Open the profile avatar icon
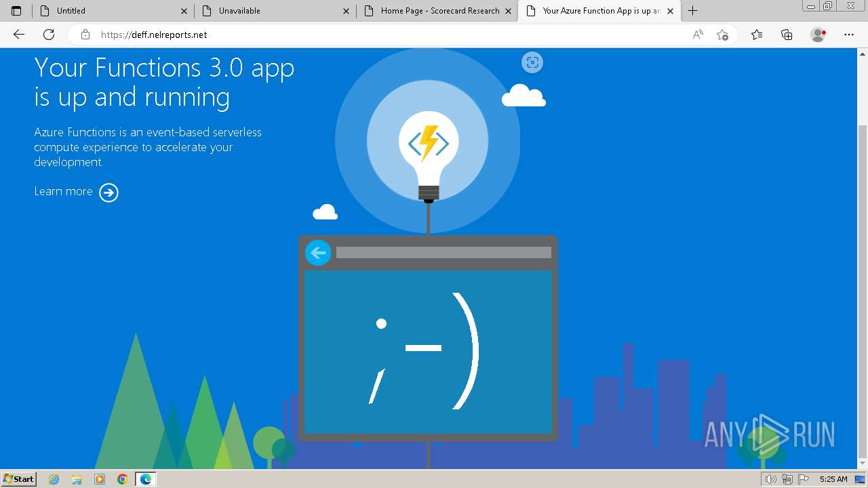Screen dimensions: 868x488 point(818,35)
